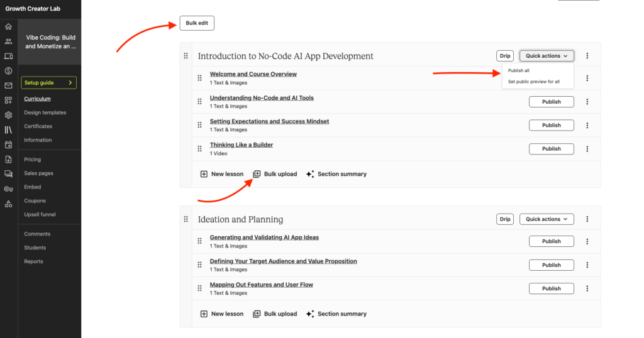Image resolution: width=644 pixels, height=338 pixels.
Task: Click Bulk upload in Ideation and Planning
Action: pyautogui.click(x=275, y=313)
